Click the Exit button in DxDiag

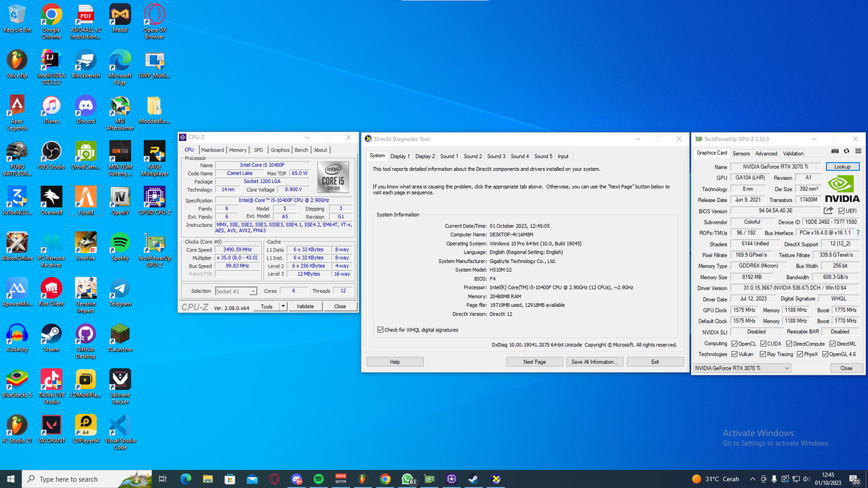pyautogui.click(x=655, y=362)
